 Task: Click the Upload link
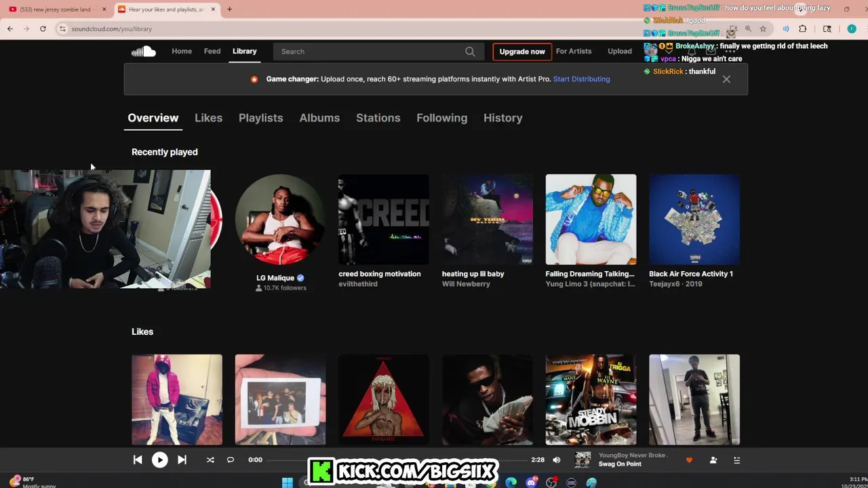(620, 52)
